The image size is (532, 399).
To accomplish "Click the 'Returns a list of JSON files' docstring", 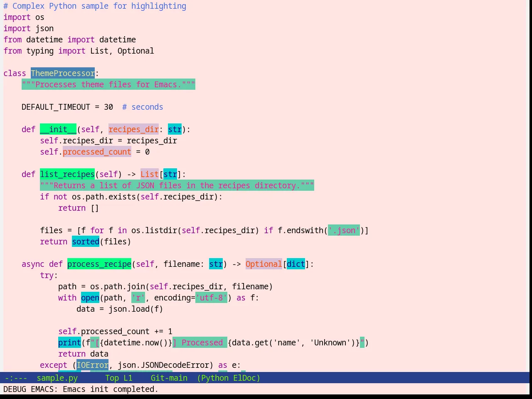I will [x=177, y=185].
